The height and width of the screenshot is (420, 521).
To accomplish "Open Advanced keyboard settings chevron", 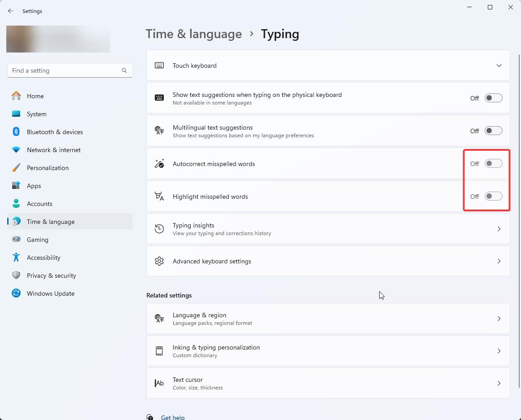I will point(499,261).
